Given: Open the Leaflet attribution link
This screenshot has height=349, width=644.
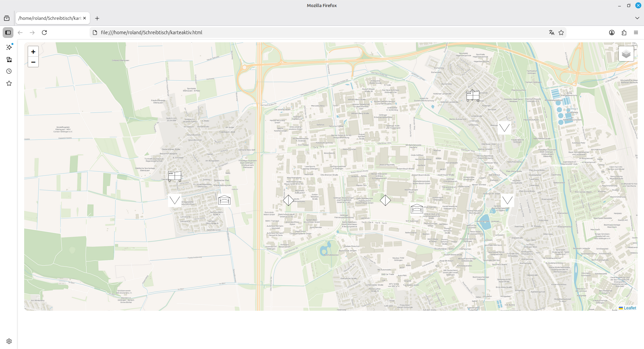Looking at the screenshot, I should [x=630, y=308].
